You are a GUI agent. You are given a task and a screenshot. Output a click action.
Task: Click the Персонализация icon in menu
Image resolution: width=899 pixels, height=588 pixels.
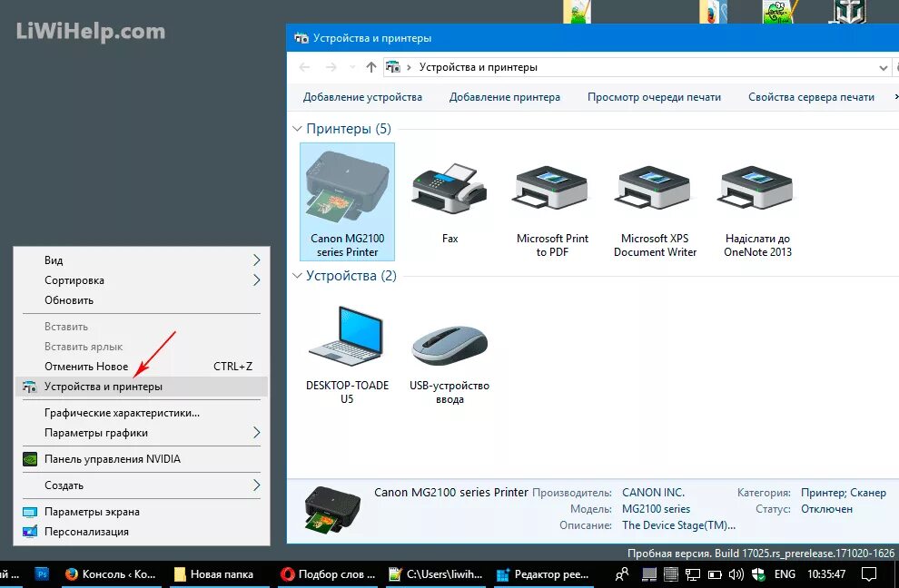coord(30,532)
